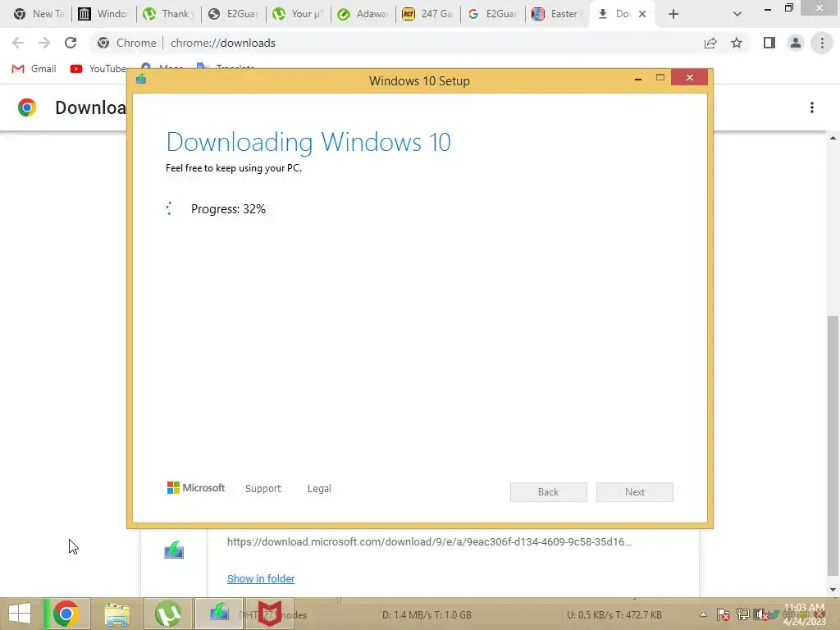Switch to the New Tab tab
The height and width of the screenshot is (630, 840).
(x=38, y=14)
